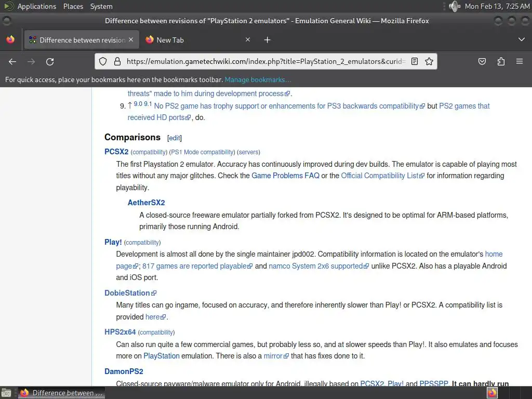The width and height of the screenshot is (532, 399).
Task: Show site security padlock info
Action: click(117, 61)
